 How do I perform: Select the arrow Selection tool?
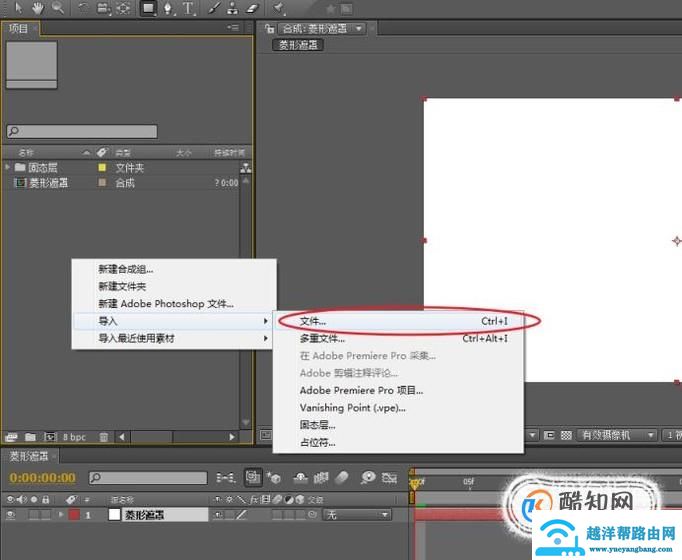(x=18, y=7)
